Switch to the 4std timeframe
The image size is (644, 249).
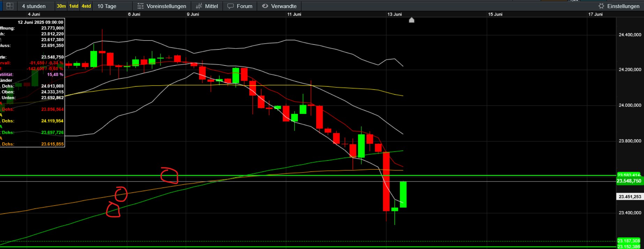click(x=86, y=6)
